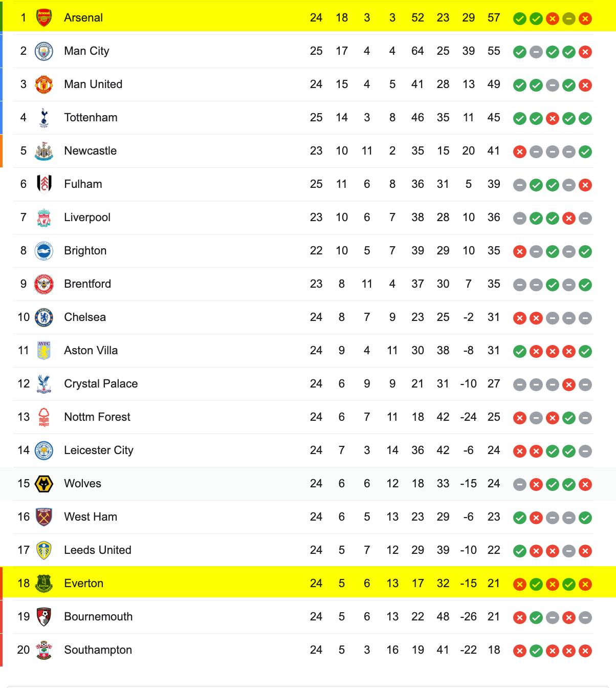The height and width of the screenshot is (688, 616).
Task: Open the Nottm Forest team link
Action: (x=97, y=417)
